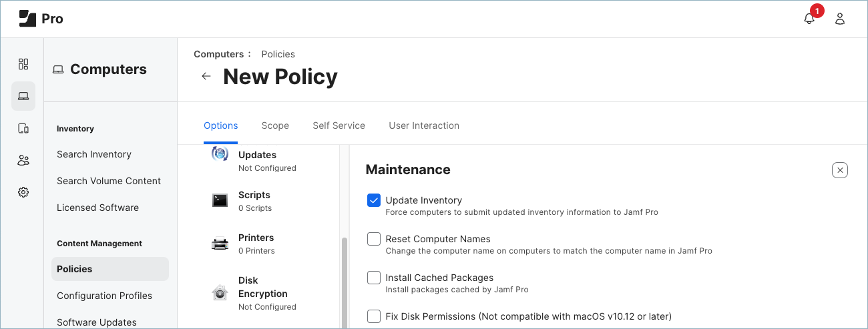Uncheck the Update Inventory checkbox
868x329 pixels.
(x=374, y=200)
